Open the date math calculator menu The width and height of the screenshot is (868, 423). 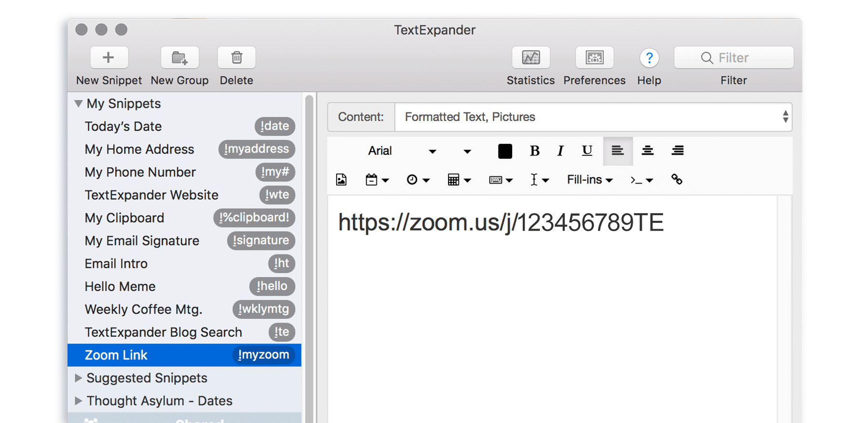[459, 180]
